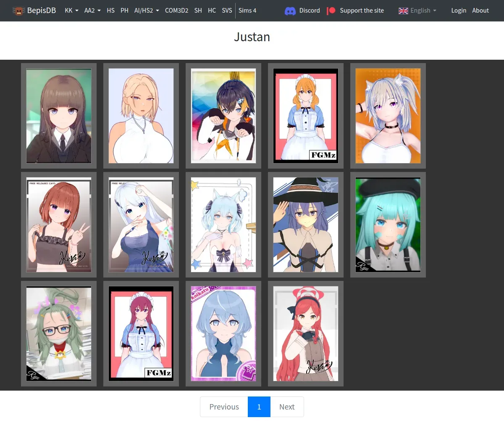Open the AI/HS2 dropdown menu

147,11
